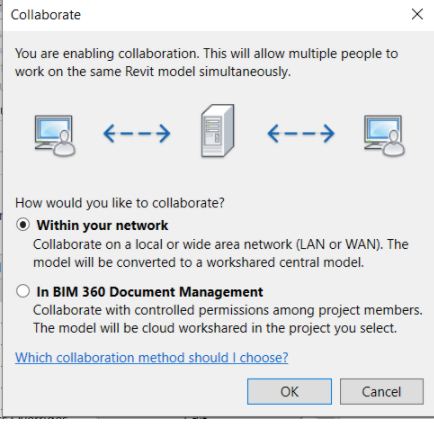The width and height of the screenshot is (434, 424).
Task: Click the person silhouette on right workstation
Action: [x=394, y=143]
